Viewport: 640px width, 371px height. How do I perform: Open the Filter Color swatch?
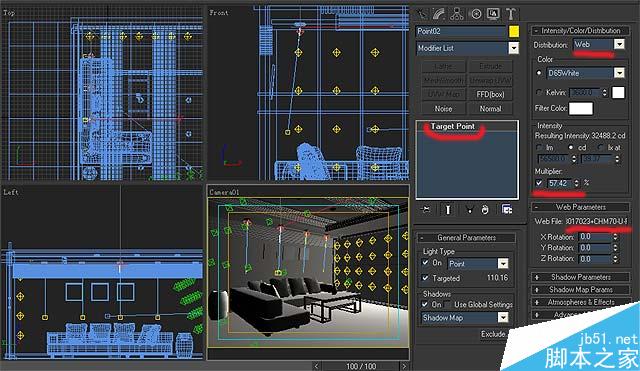581,109
